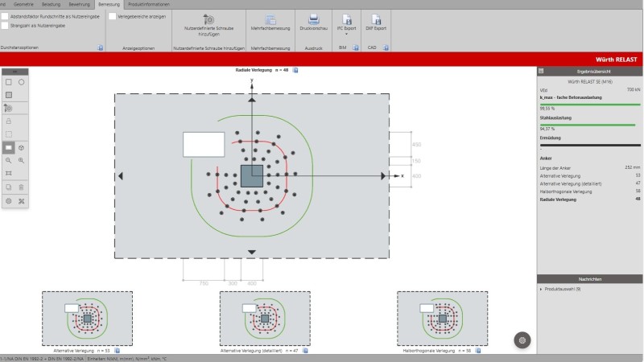Expand the Produktauswahl (9) messages entry
This screenshot has width=644, height=362.
[540, 288]
